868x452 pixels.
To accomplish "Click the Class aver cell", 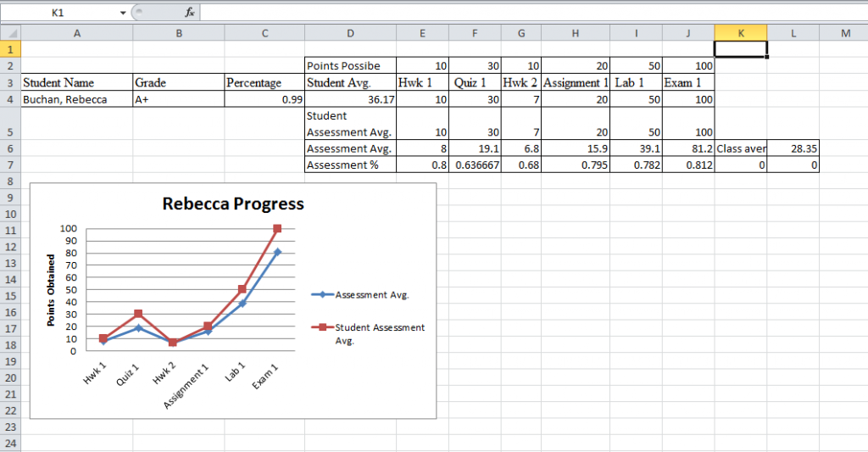I will (x=741, y=148).
